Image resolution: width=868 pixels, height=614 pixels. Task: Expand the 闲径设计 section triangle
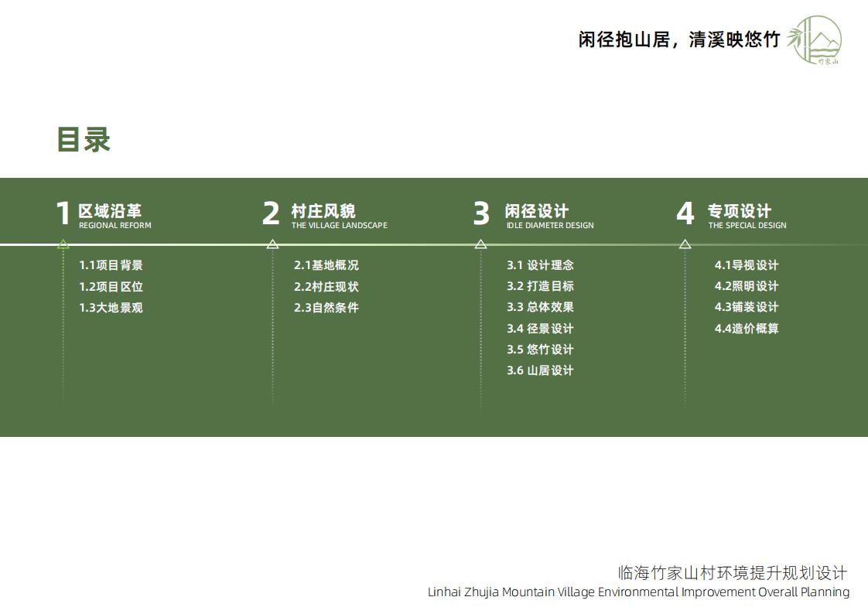(x=480, y=244)
